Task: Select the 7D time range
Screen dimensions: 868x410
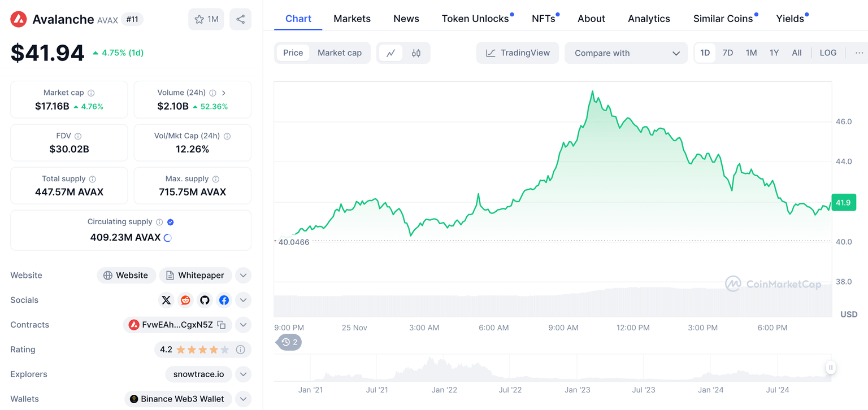Action: pos(727,53)
